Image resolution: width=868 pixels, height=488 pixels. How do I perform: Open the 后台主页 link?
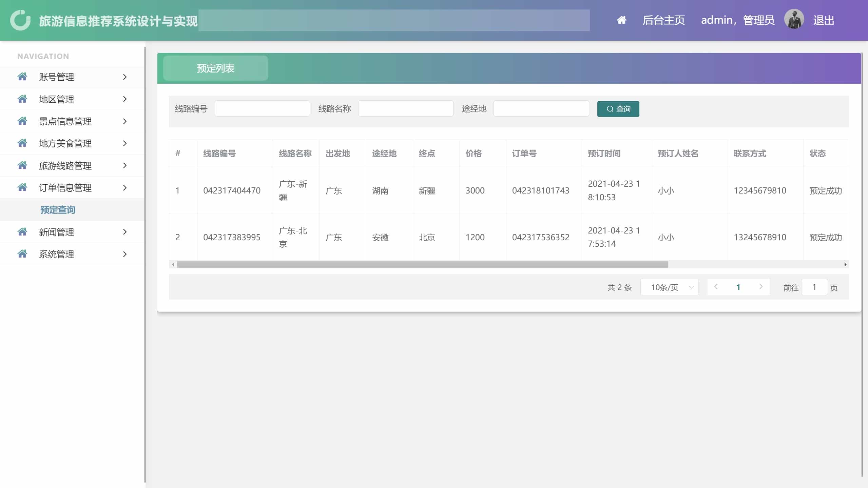click(x=663, y=20)
